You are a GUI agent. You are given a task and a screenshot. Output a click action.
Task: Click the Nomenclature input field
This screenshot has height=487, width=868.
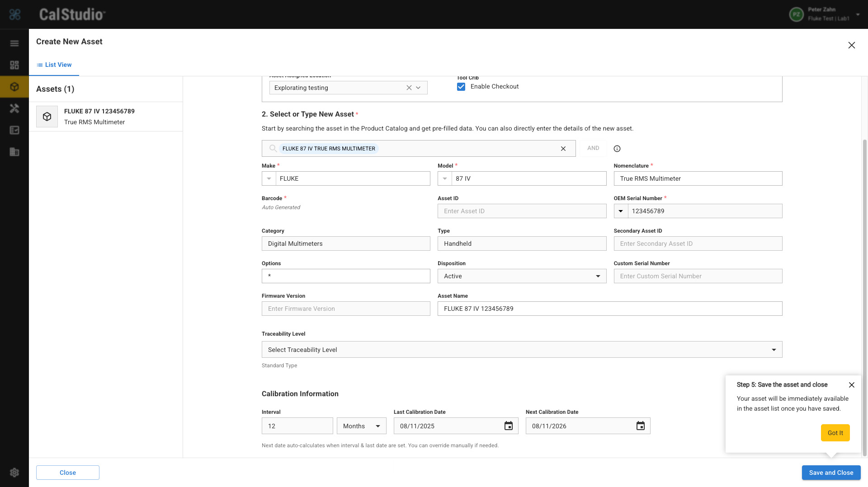pyautogui.click(x=698, y=178)
